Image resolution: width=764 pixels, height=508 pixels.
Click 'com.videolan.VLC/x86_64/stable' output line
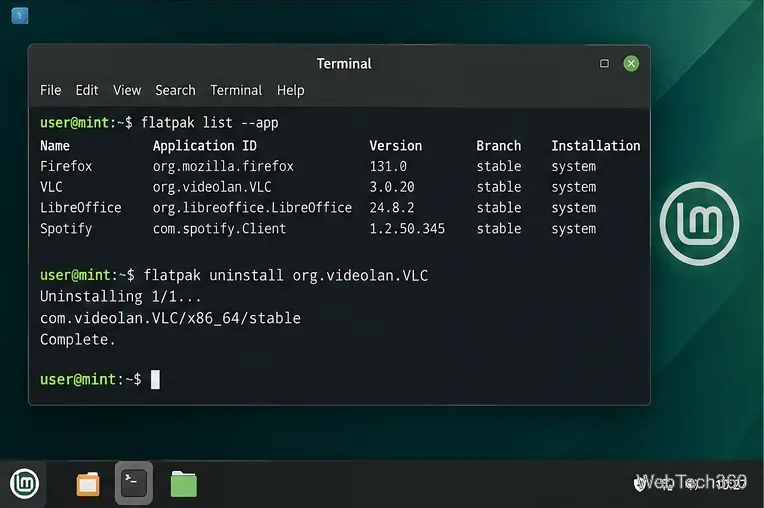click(x=171, y=318)
